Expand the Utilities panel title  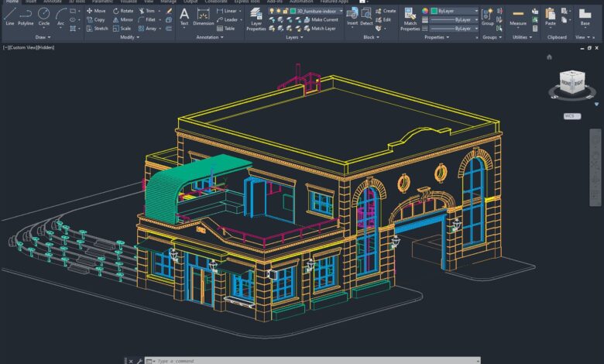pyautogui.click(x=522, y=37)
